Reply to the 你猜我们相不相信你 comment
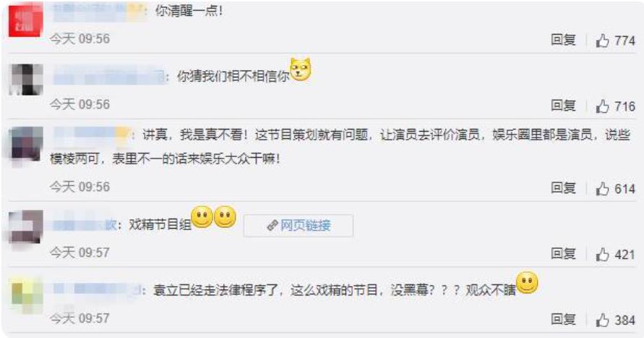 coord(563,106)
